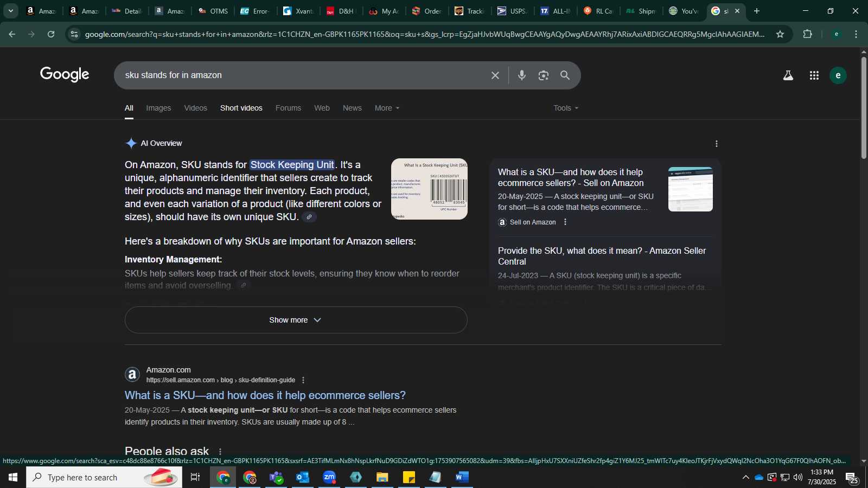
Task: Open File Explorer from the taskbar
Action: [x=382, y=477]
